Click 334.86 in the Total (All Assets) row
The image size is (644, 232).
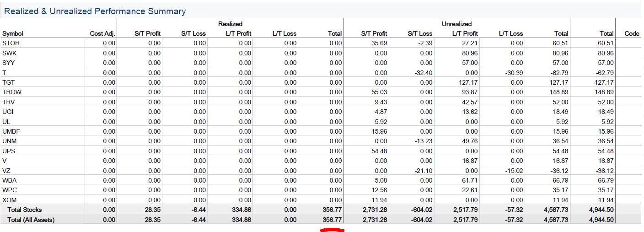click(x=241, y=220)
